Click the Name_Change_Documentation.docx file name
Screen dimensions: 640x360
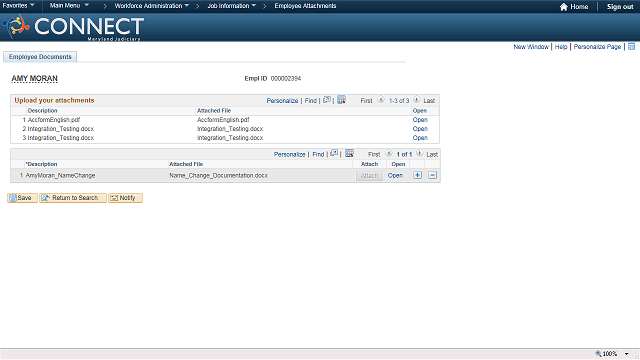[x=218, y=175]
